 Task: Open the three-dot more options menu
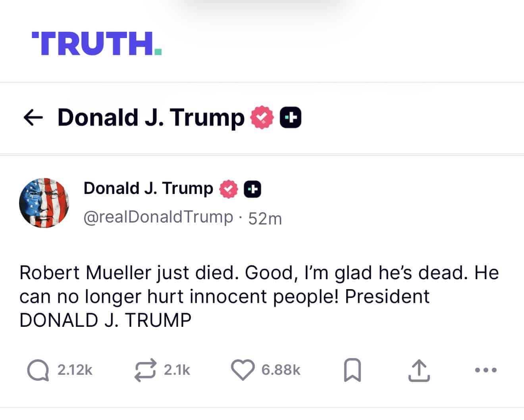pyautogui.click(x=485, y=370)
